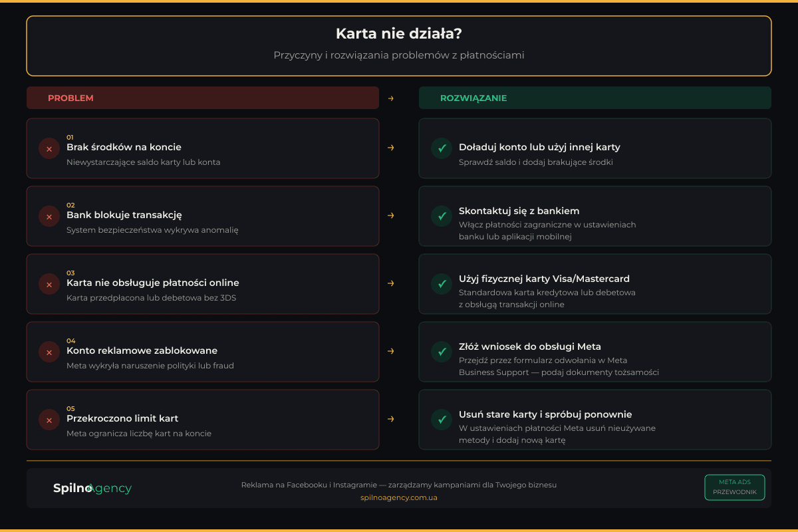Click the title Przekroczono limit kart
Image resolution: width=798 pixels, height=532 pixels.
pyautogui.click(x=122, y=418)
